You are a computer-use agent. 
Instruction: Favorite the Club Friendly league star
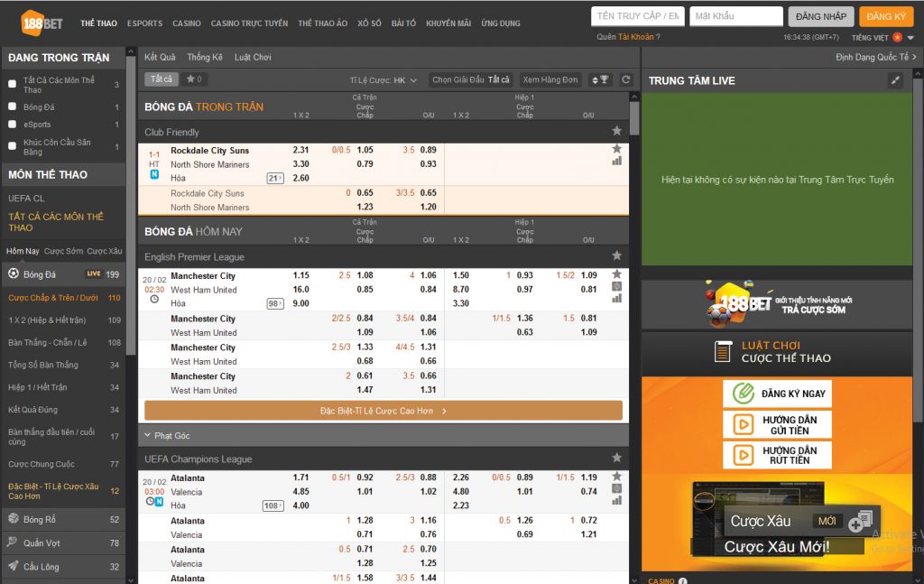(617, 132)
